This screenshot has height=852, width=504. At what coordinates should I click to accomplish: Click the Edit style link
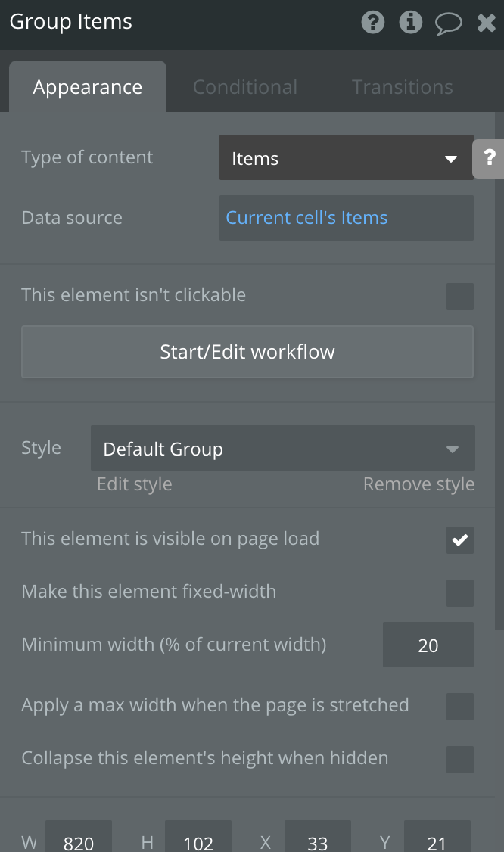(134, 484)
